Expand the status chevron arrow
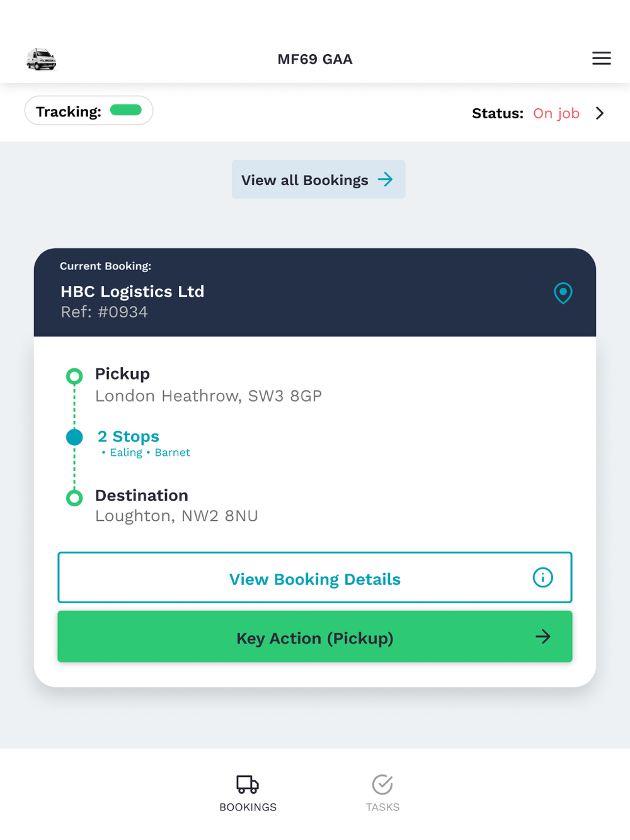 click(600, 113)
